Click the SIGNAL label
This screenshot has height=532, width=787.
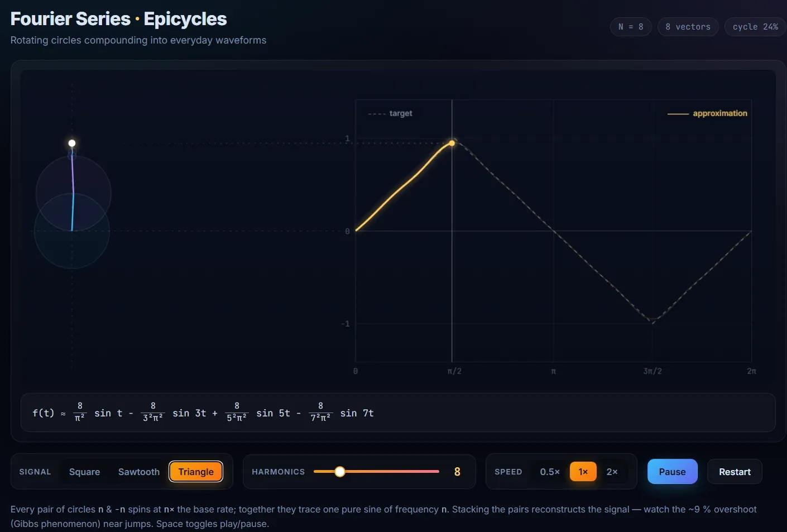pos(35,472)
